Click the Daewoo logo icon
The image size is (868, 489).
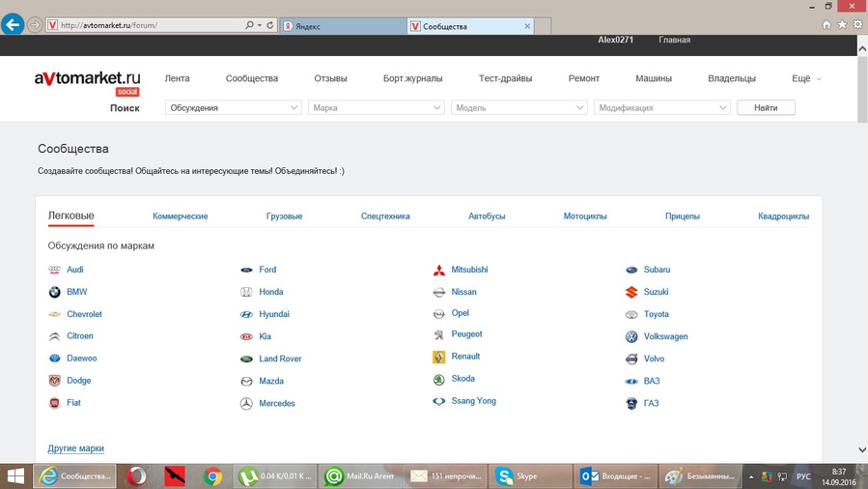pyautogui.click(x=54, y=359)
